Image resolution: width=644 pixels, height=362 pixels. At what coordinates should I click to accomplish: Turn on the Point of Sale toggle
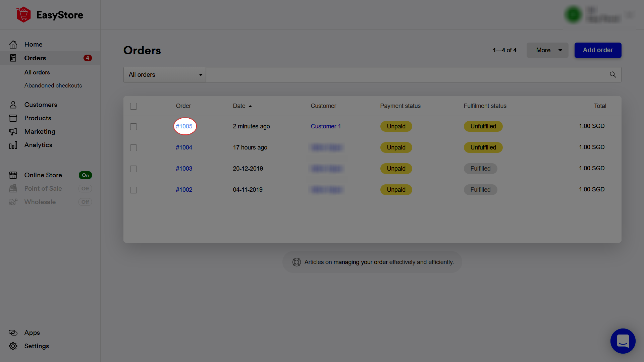click(x=85, y=189)
